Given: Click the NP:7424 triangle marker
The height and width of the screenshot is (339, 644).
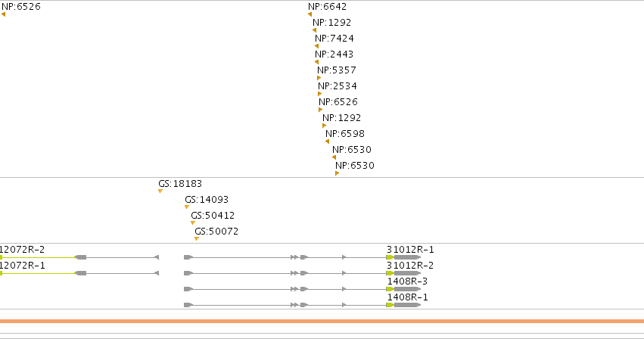Looking at the screenshot, I should 316,46.
